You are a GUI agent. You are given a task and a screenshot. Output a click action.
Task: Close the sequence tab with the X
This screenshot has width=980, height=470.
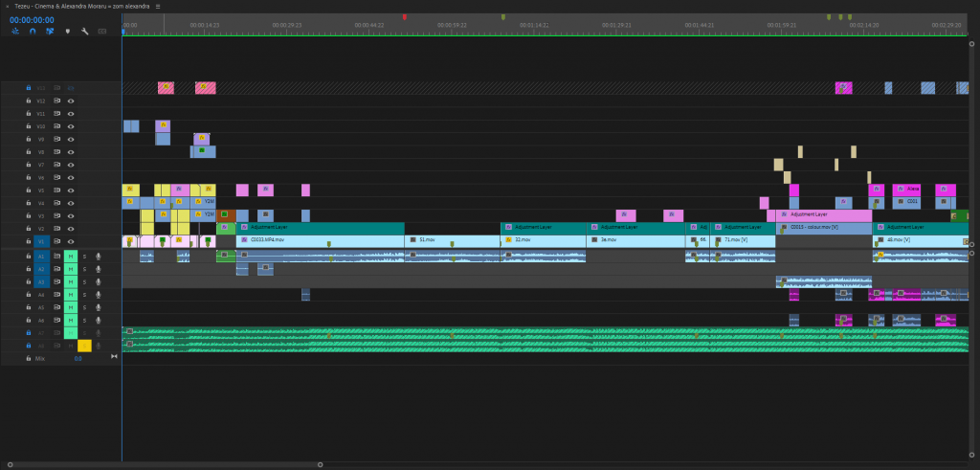tap(6, 6)
